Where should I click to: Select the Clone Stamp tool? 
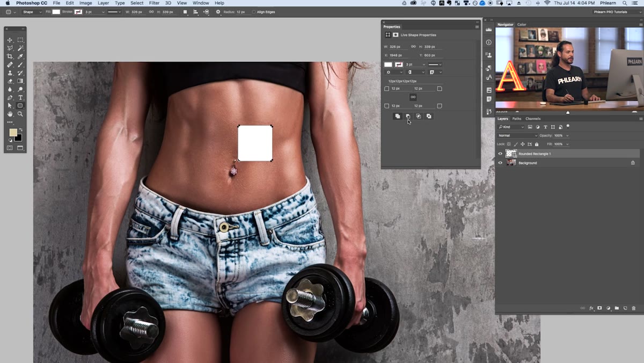coord(10,73)
